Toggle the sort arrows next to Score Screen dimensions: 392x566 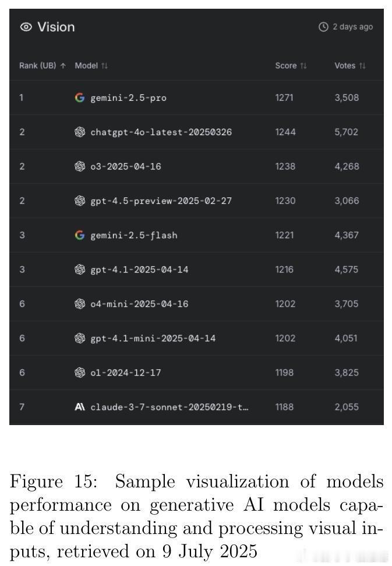(x=303, y=66)
